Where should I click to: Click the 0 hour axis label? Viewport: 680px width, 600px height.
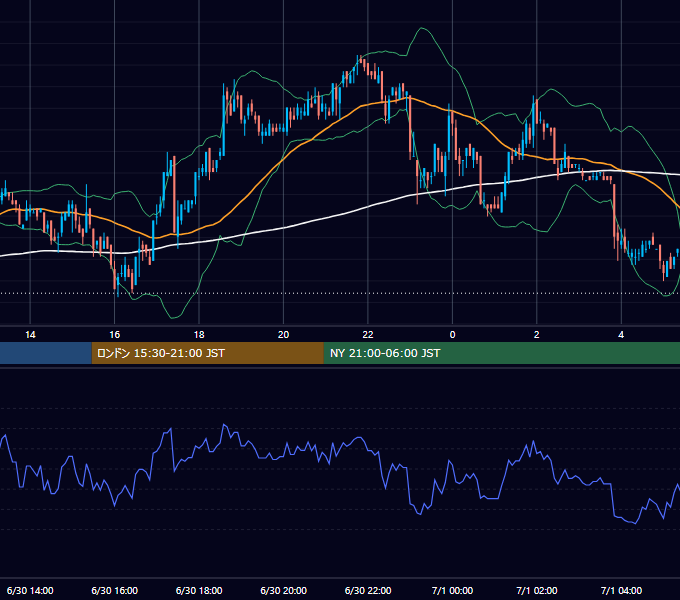tap(452, 335)
